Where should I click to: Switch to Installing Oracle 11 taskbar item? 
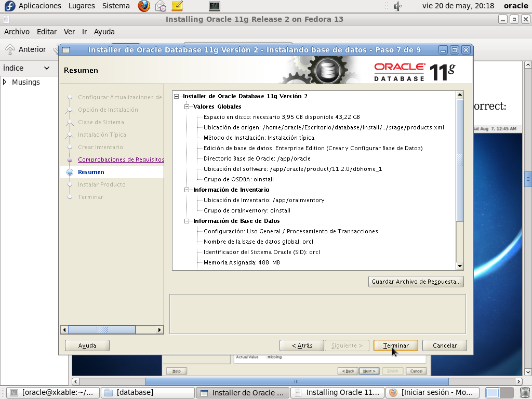pos(338,393)
